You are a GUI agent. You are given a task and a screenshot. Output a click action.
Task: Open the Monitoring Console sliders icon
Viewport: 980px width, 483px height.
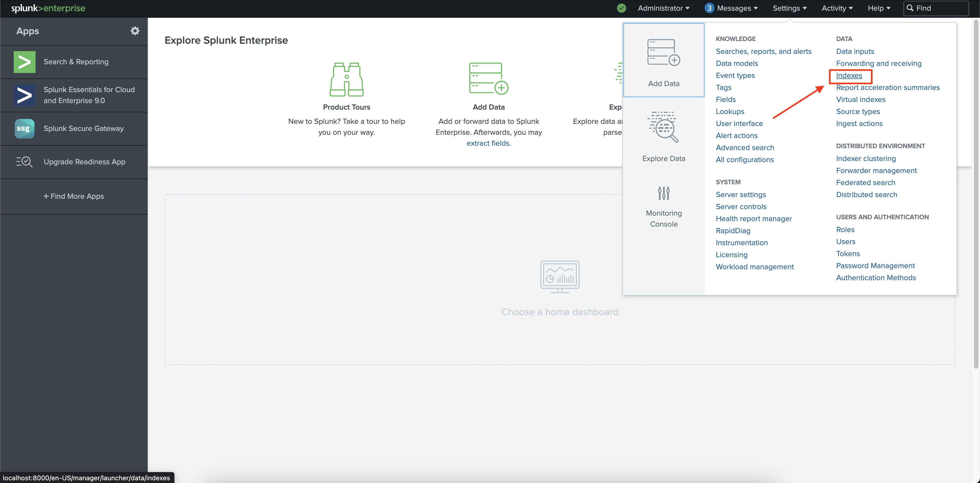[663, 193]
